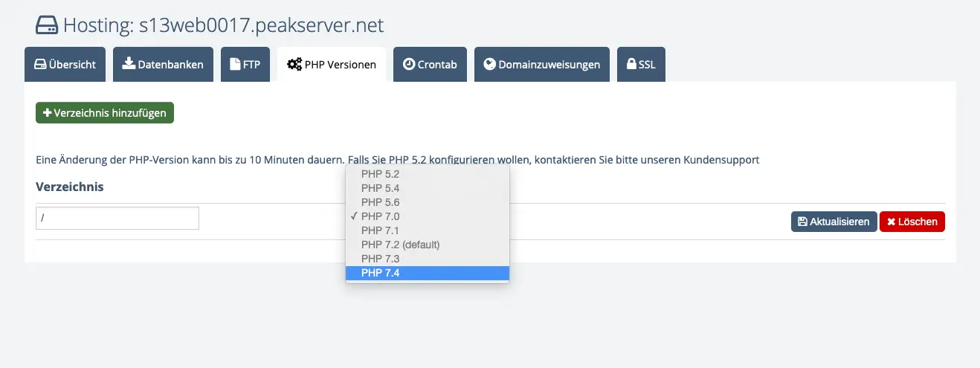This screenshot has height=368, width=980.
Task: Click the Verzeichnis path input field
Action: (117, 218)
